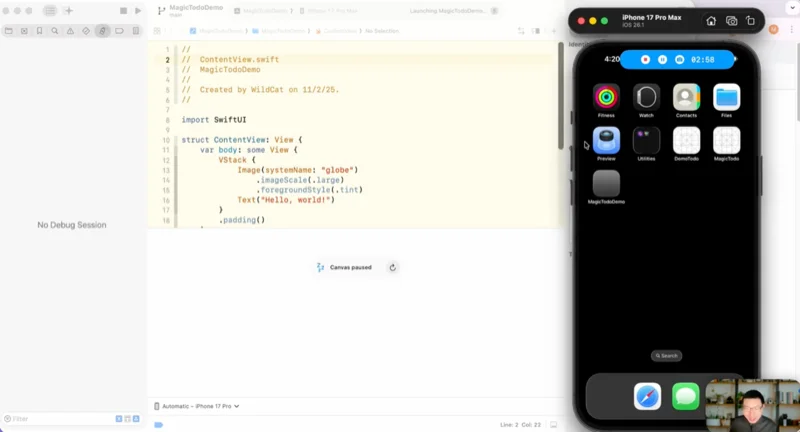
Task: Open the Project navigator folder icon
Action: click(9, 31)
